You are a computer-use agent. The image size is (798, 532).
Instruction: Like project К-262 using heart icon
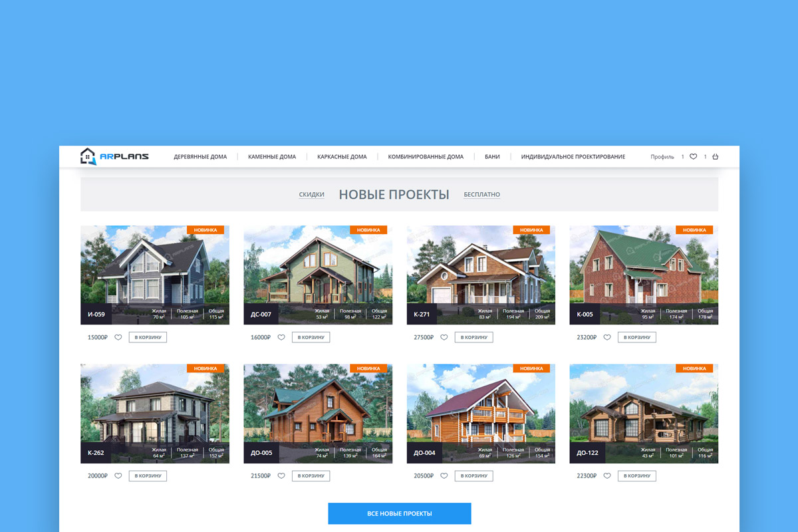click(118, 476)
